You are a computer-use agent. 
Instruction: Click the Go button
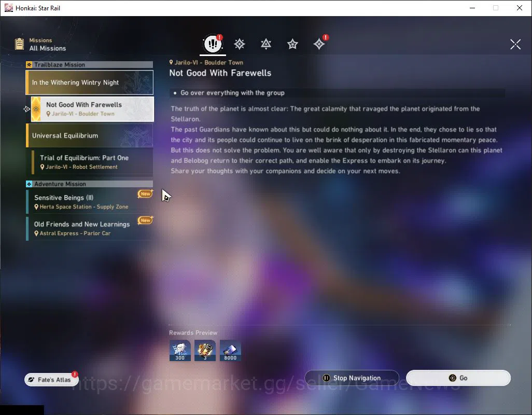(458, 378)
